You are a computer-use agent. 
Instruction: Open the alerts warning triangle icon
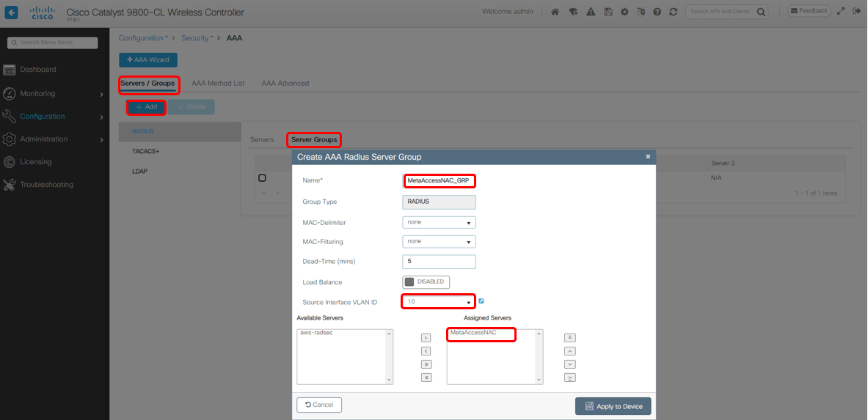[591, 12]
